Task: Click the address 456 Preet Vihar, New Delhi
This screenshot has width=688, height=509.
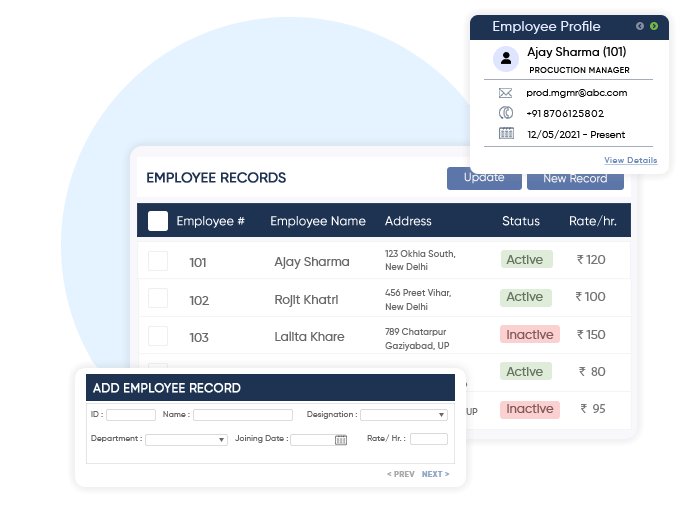Action: click(x=418, y=300)
